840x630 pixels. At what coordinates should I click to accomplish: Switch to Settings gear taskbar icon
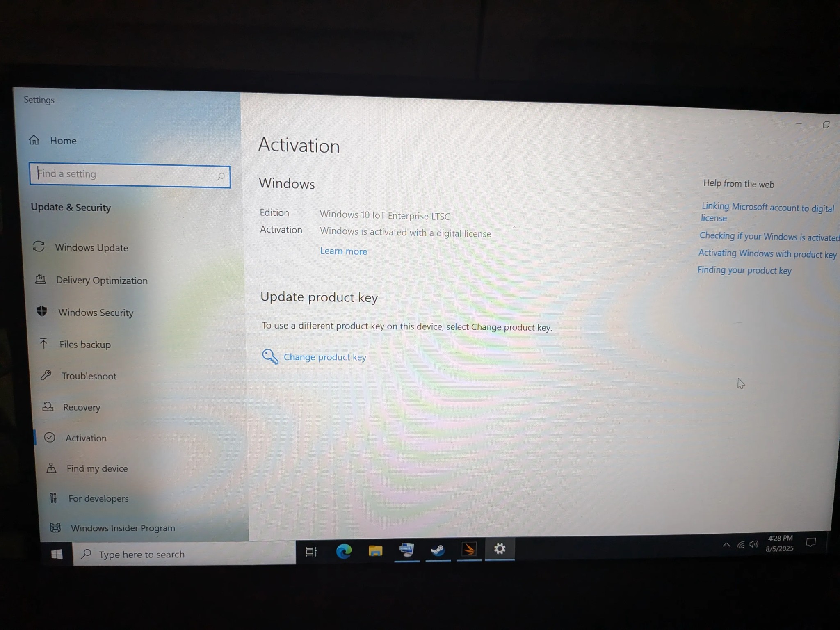pyautogui.click(x=500, y=549)
